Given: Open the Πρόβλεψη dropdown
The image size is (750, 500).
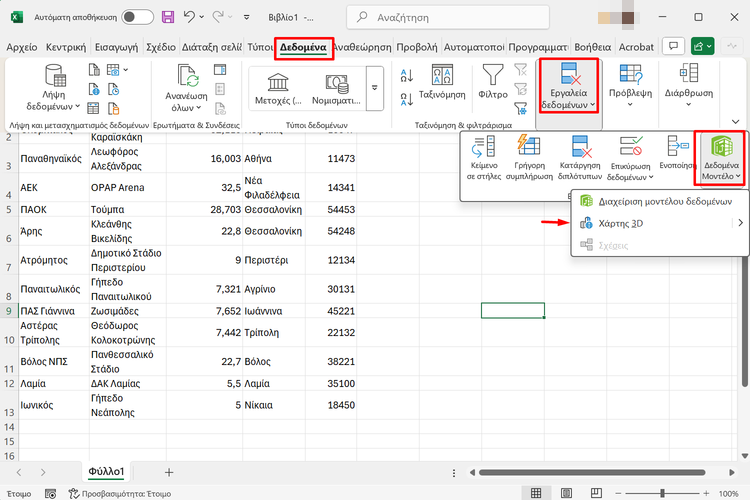Looking at the screenshot, I should click(x=630, y=86).
